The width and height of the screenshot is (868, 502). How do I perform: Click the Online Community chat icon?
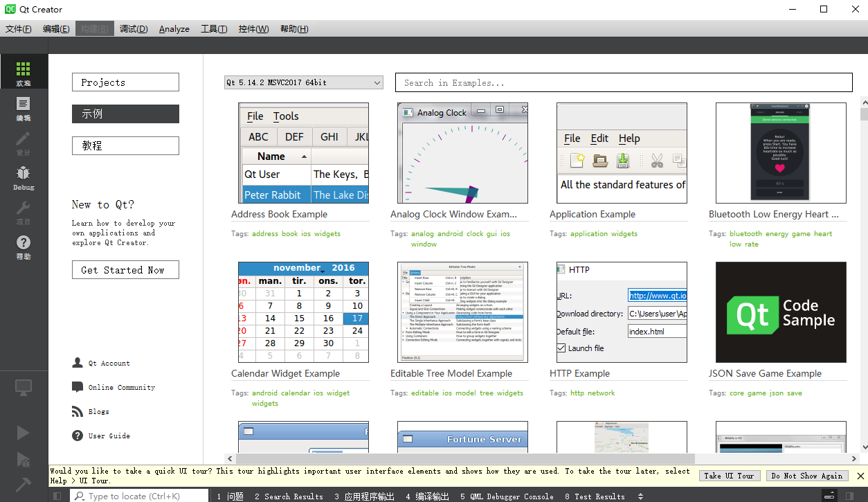point(78,387)
